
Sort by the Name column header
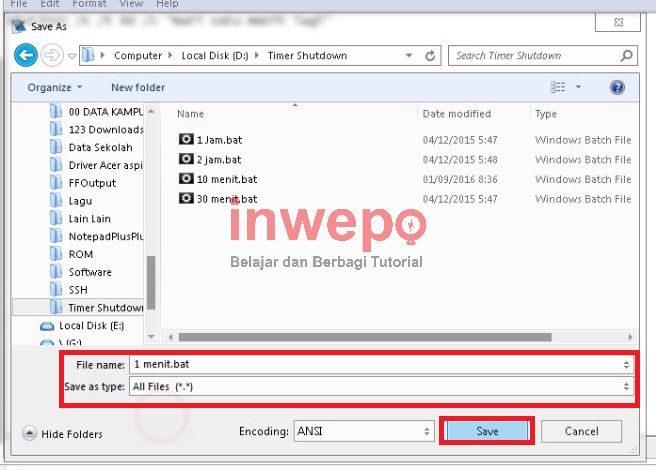pyautogui.click(x=190, y=114)
